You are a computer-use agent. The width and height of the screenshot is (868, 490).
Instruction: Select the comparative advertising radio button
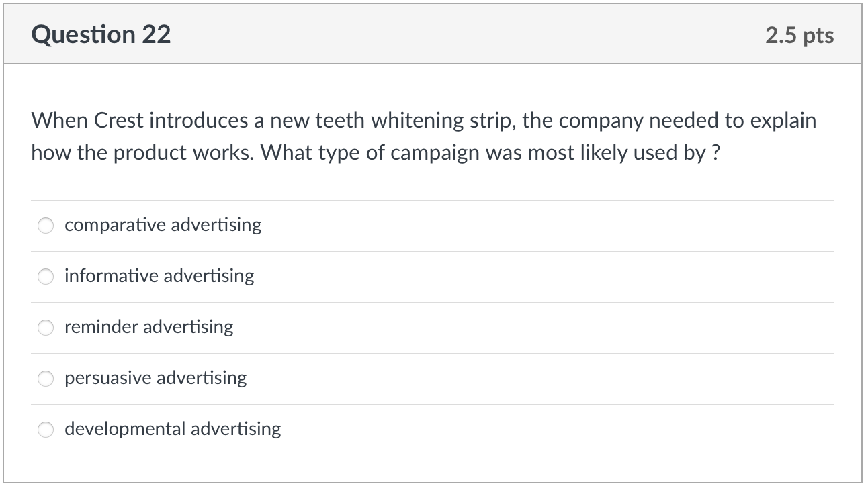click(x=45, y=226)
